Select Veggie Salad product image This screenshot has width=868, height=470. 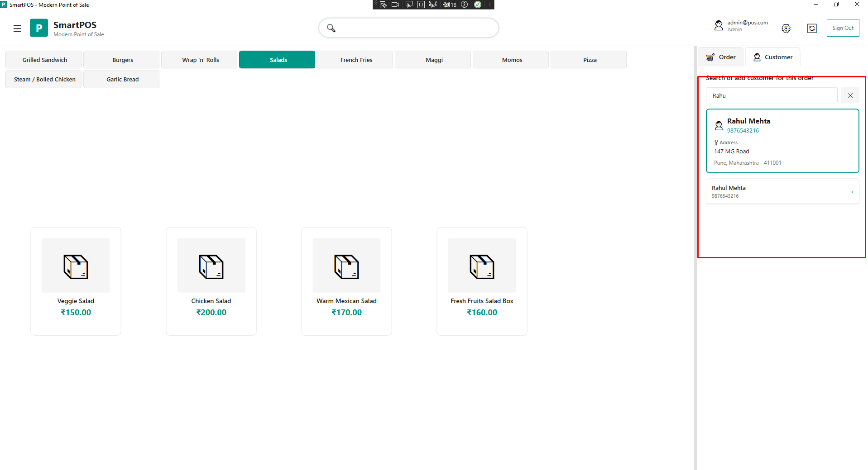(x=76, y=266)
